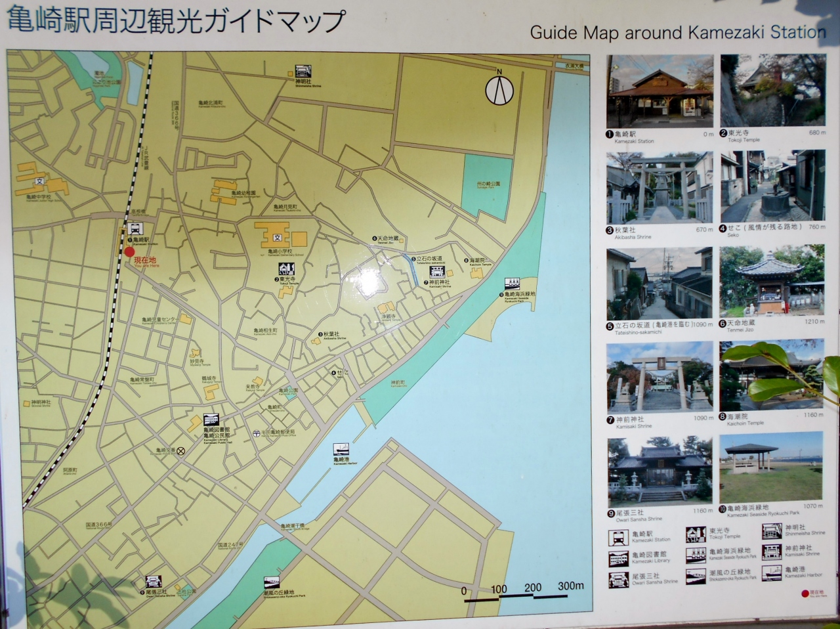840x629 pixels.
Task: Select the Tokoji Temple icon on the map
Action: pos(286,269)
